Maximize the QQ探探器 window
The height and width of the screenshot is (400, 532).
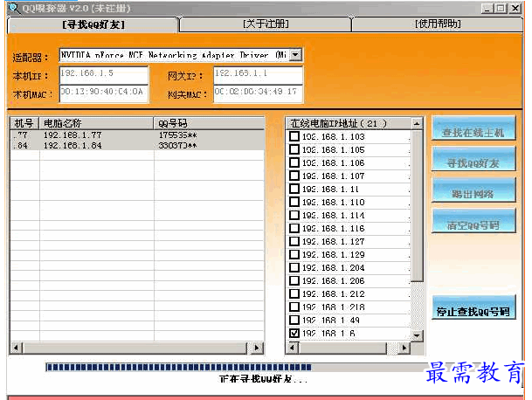click(x=501, y=8)
